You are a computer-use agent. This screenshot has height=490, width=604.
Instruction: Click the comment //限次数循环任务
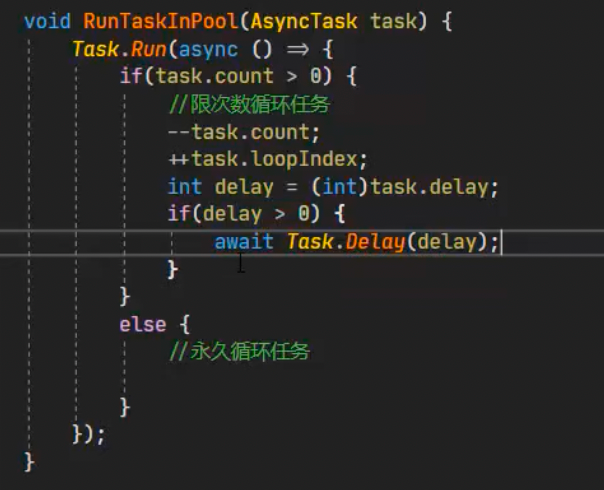[249, 104]
